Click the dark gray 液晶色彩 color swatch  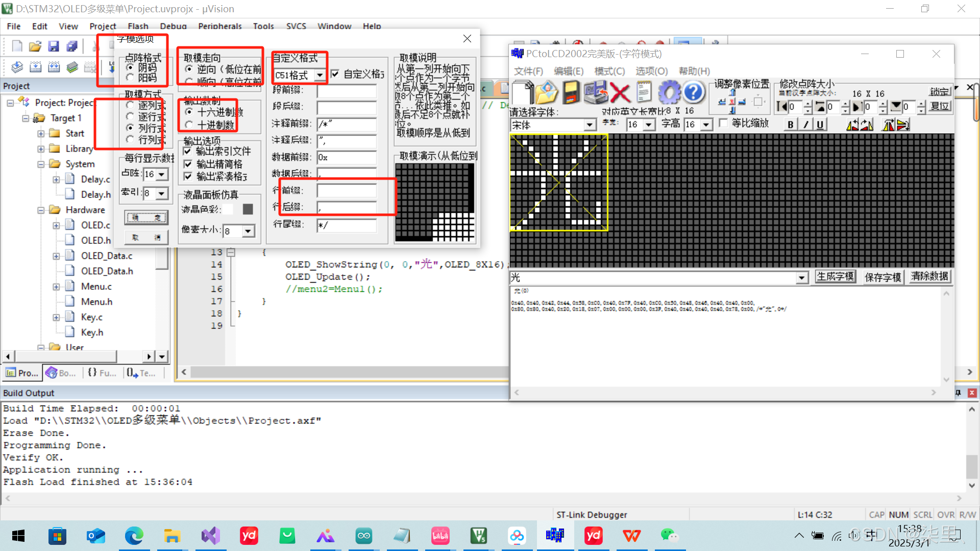point(248,209)
